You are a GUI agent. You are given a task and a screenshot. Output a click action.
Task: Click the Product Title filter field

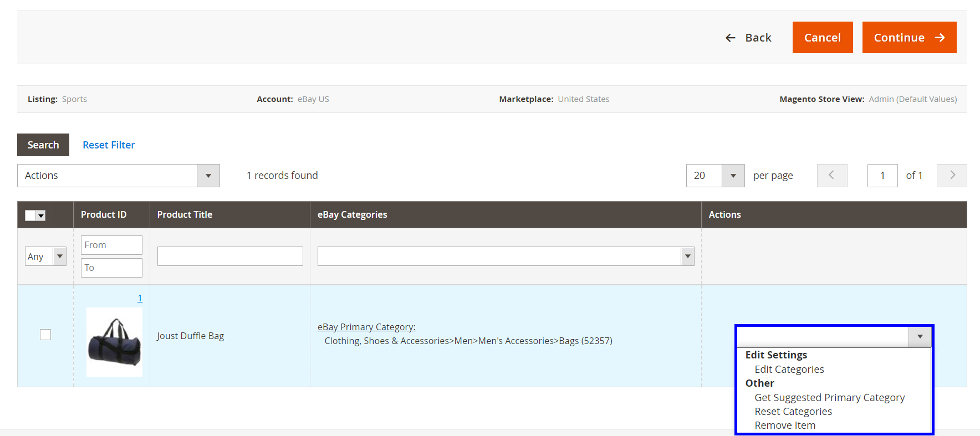pos(230,257)
